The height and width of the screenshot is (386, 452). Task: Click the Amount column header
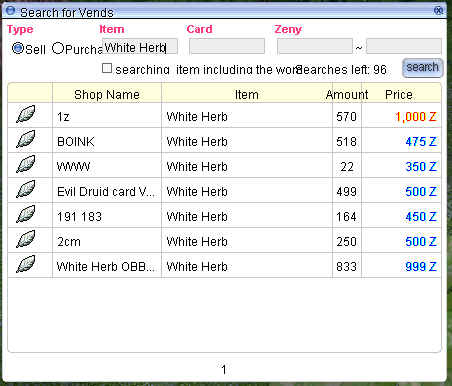(x=347, y=95)
